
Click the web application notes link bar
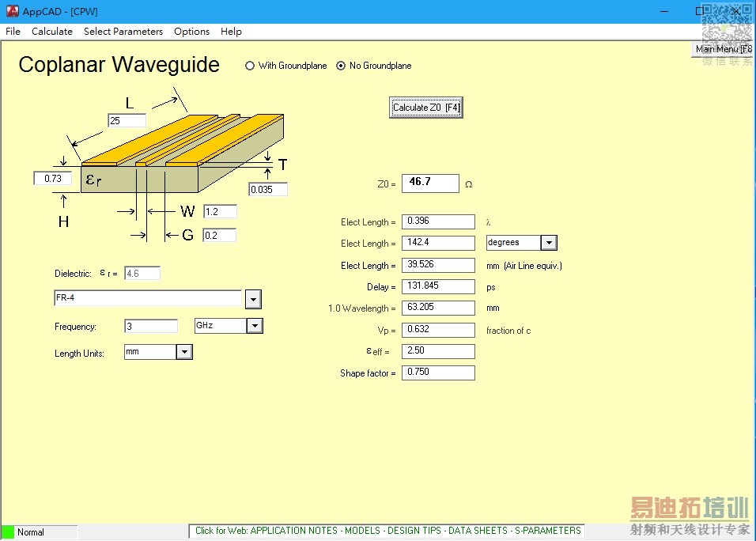[387, 531]
